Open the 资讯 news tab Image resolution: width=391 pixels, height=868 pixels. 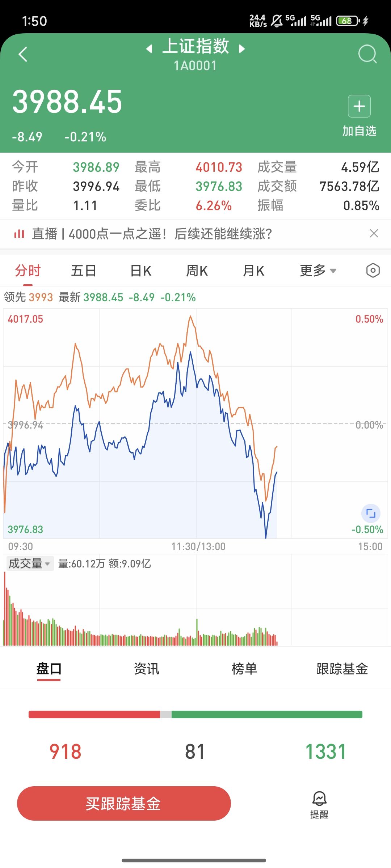pyautogui.click(x=147, y=669)
